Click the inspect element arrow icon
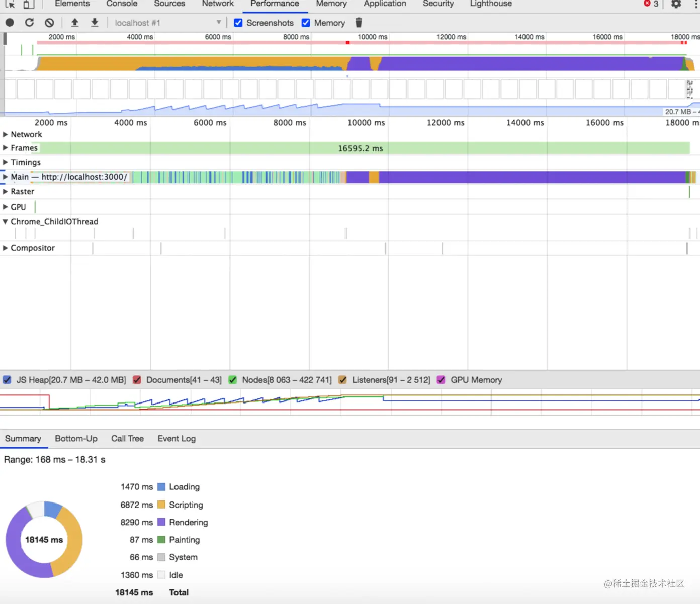Screen dimensions: 700x604 coord(10,4)
